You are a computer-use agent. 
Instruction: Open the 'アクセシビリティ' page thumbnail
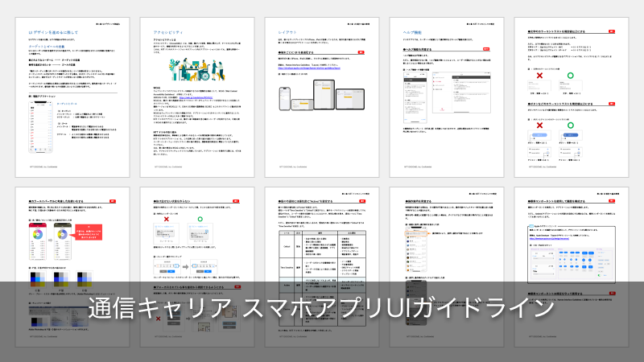tap(197, 97)
